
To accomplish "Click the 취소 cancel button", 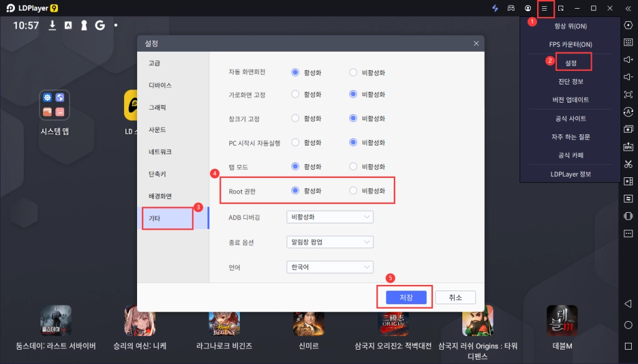I will (x=455, y=297).
